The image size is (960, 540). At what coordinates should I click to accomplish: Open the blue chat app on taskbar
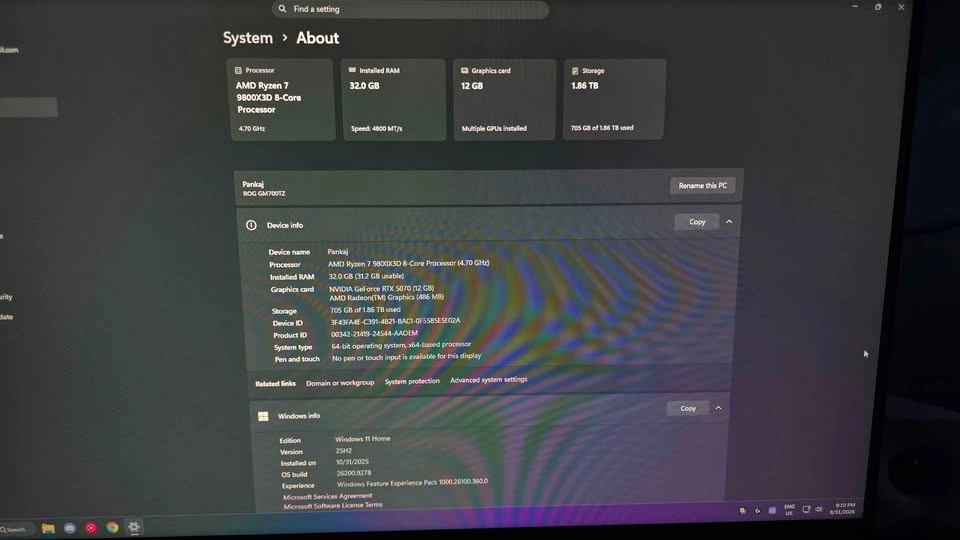70,528
